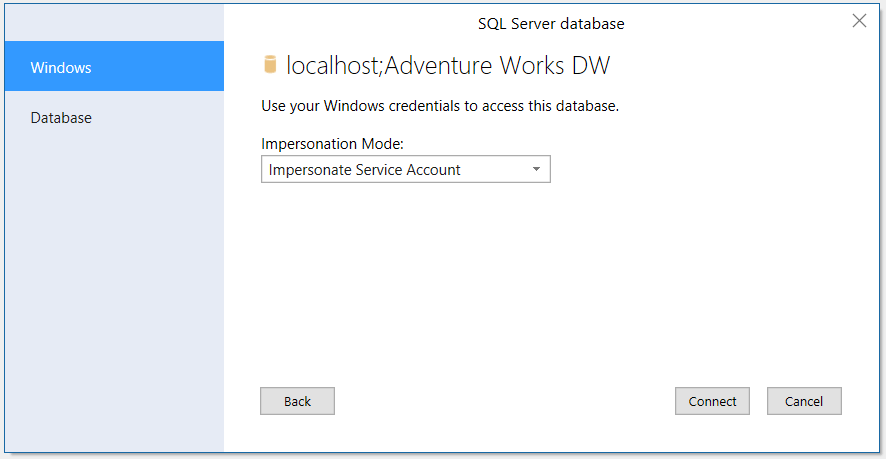Click the Back button
886x459 pixels.
297,401
